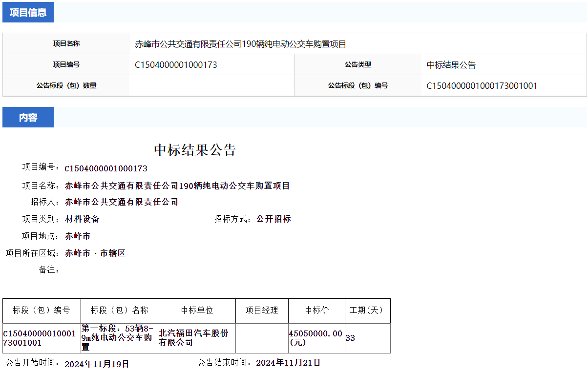This screenshot has width=588, height=373.
Task: Select the 项目信息 section header
Action: 28,12
